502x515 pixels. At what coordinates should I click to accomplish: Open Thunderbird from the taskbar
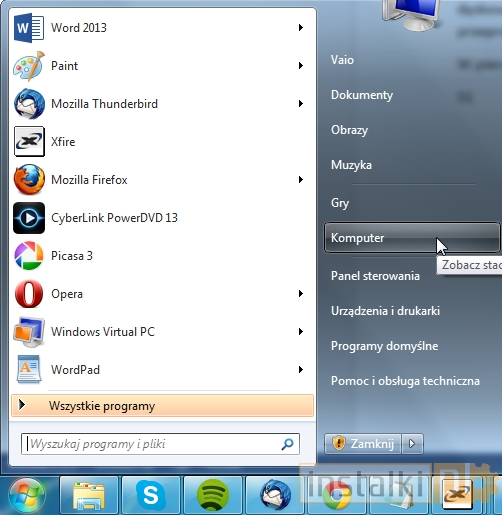pos(275,496)
